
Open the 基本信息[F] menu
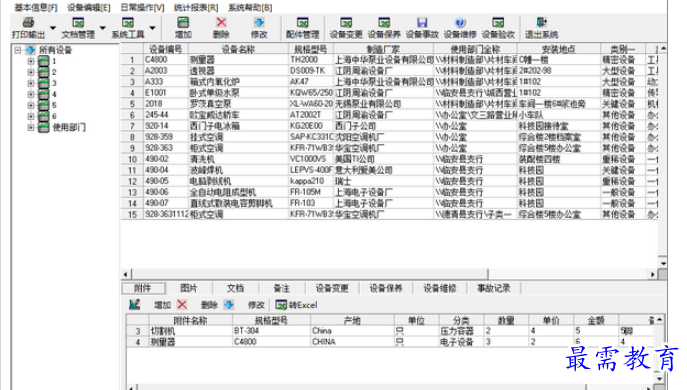(36, 7)
